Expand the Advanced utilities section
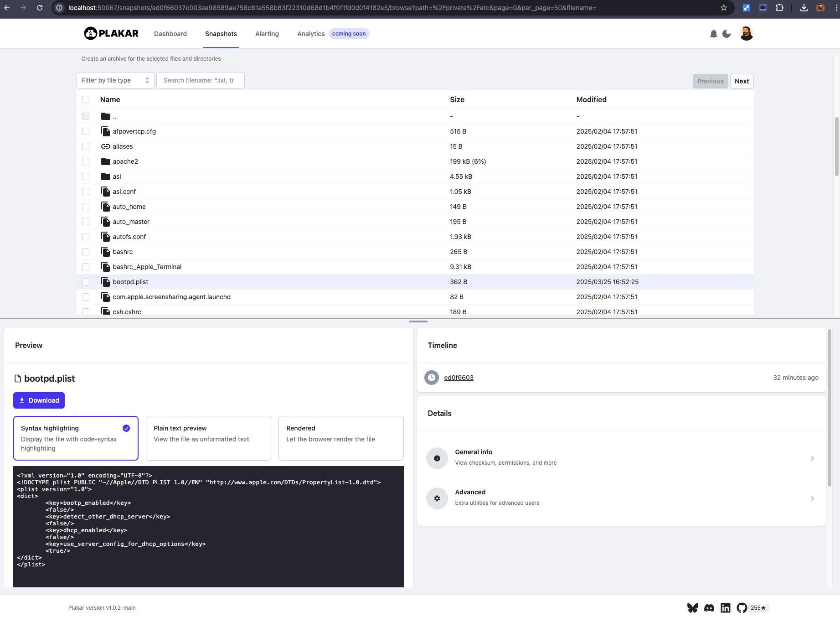 pyautogui.click(x=621, y=498)
